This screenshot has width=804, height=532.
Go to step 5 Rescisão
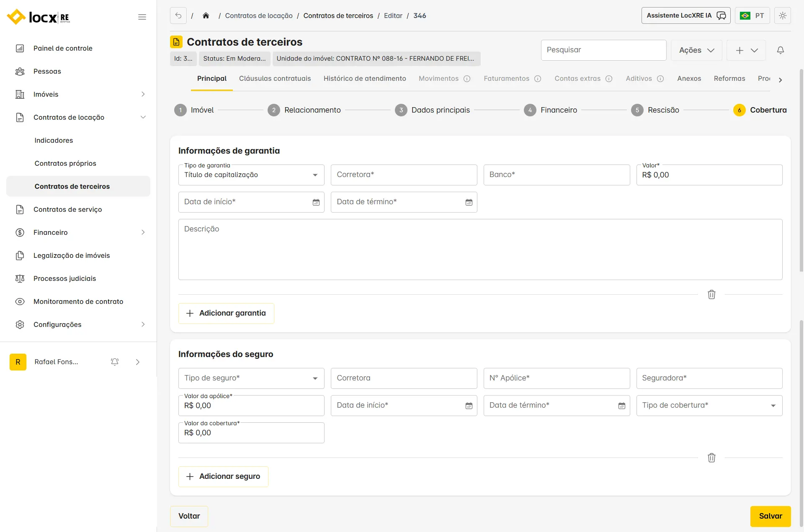[x=655, y=110]
